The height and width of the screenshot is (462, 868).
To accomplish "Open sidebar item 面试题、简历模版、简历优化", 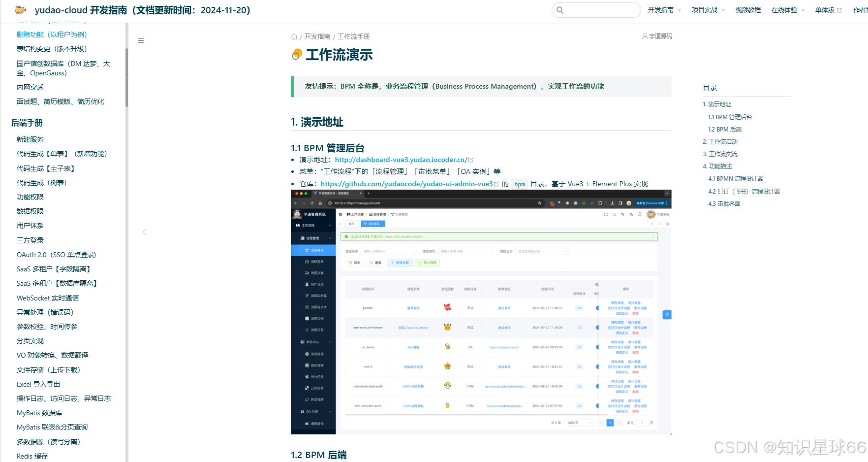I will pos(61,101).
